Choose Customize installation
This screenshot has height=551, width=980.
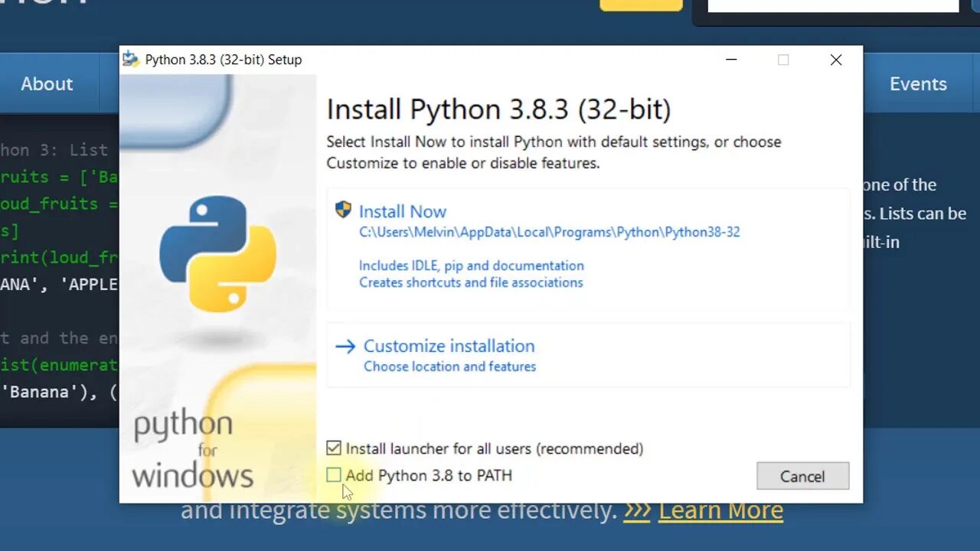pyautogui.click(x=588, y=355)
